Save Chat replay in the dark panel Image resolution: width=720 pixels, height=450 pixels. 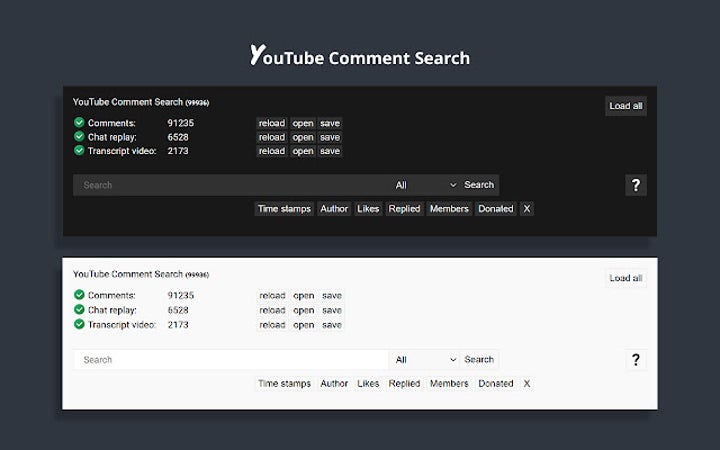330,137
